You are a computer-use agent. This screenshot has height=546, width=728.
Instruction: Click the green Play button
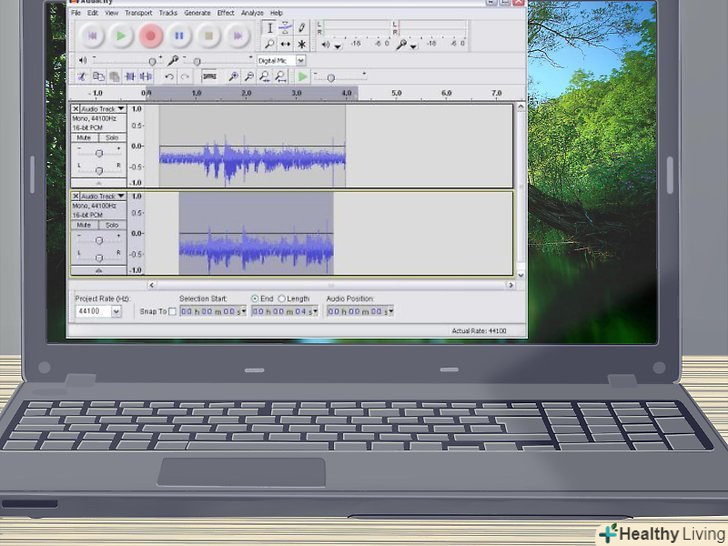click(120, 36)
